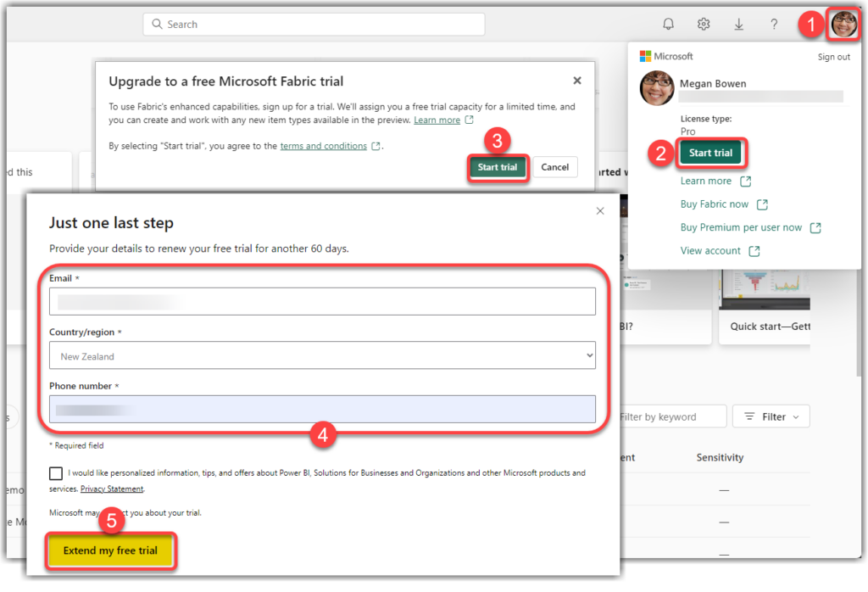
Task: Click inside the Email input field
Action: [x=322, y=301]
